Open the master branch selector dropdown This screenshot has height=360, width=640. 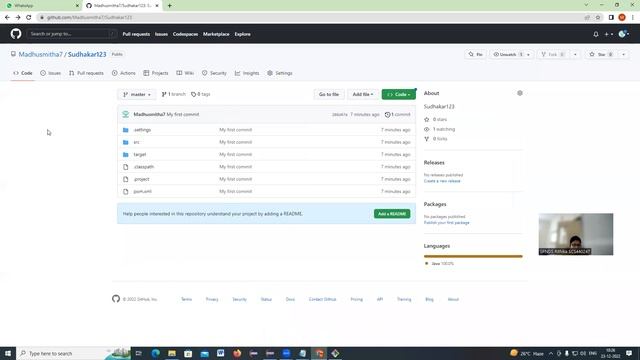coord(137,94)
